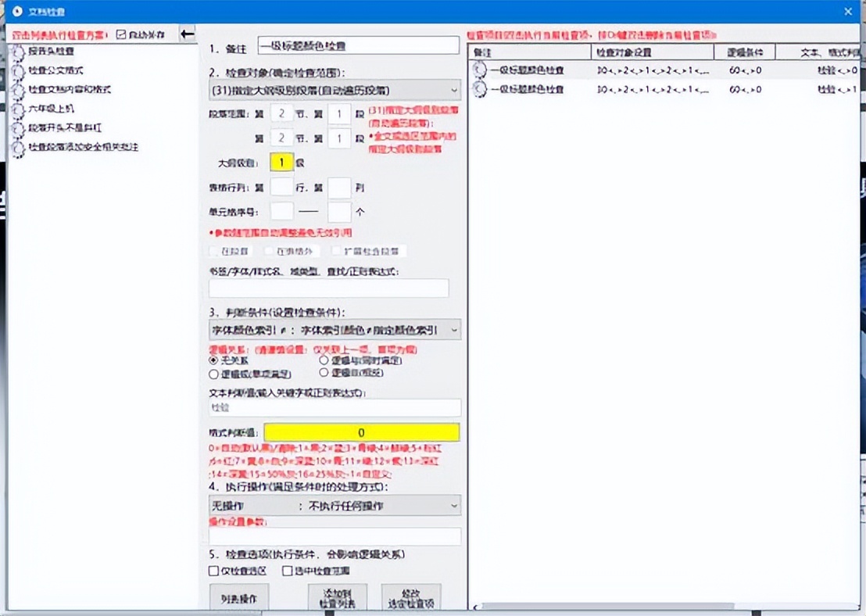This screenshot has height=616, width=866.
Task: Click the gear icon beside 检查文档内容和格式
Action: (18, 91)
